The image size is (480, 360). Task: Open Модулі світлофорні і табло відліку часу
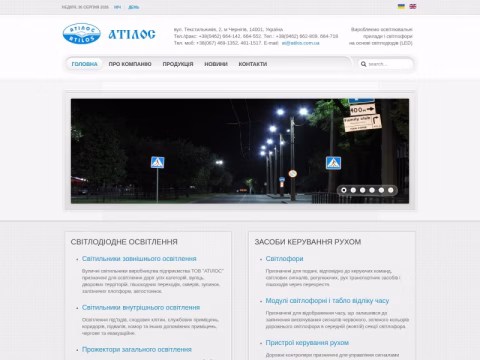[327, 301]
